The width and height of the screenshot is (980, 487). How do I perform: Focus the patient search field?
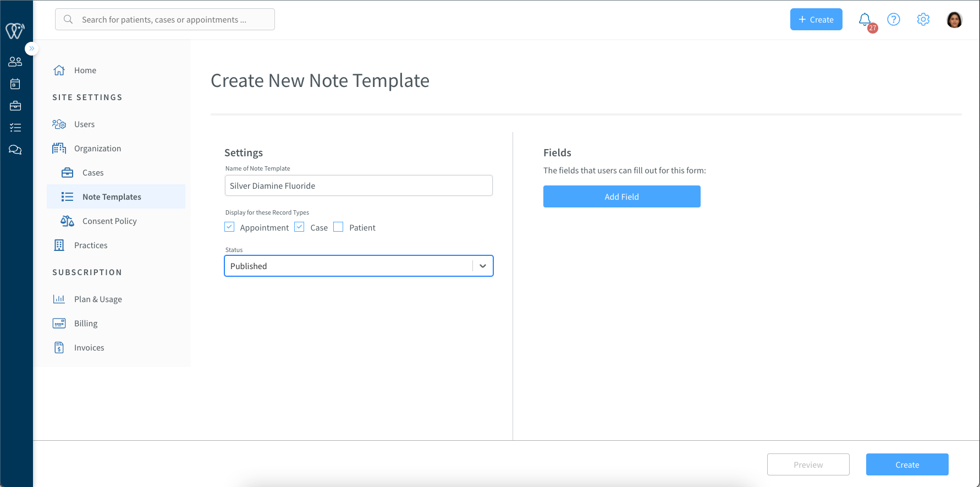[165, 19]
